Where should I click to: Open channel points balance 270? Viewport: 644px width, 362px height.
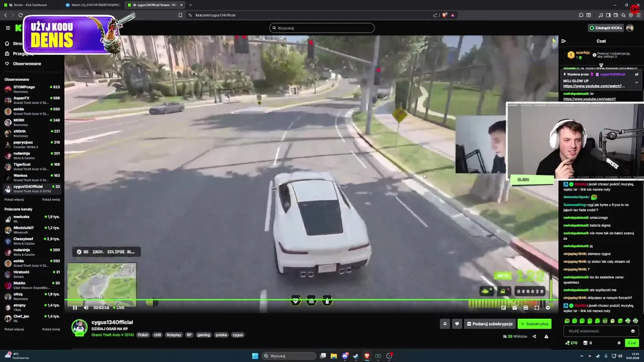[572, 343]
